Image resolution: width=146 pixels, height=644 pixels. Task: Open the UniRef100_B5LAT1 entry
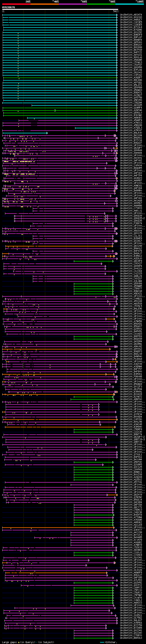click(131, 85)
